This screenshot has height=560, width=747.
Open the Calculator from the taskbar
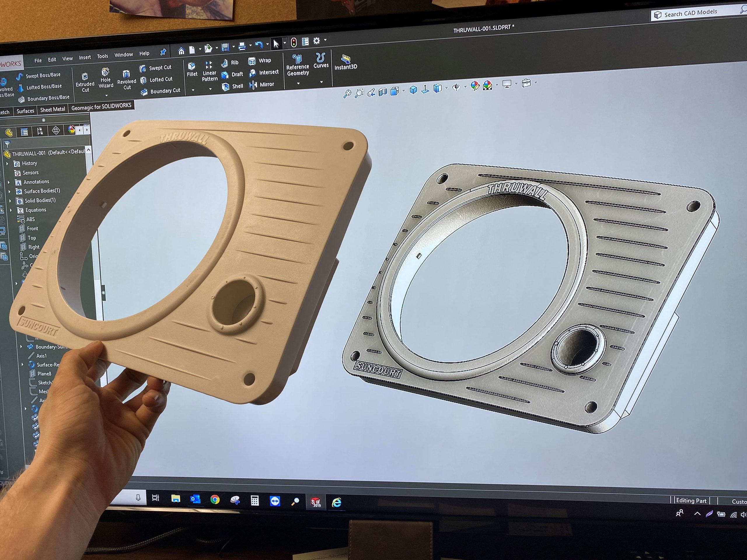pyautogui.click(x=255, y=501)
